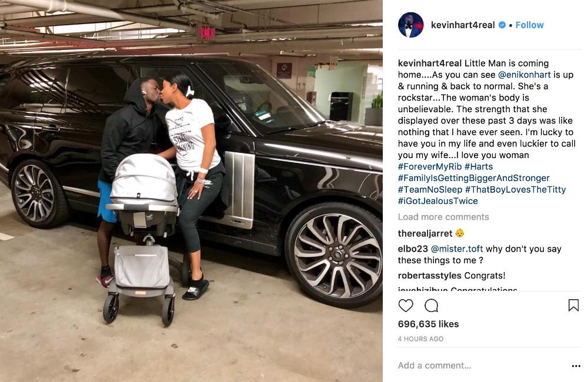588x382 pixels.
Task: Open the #iGotJealousTwice hashtag
Action: [x=437, y=201]
